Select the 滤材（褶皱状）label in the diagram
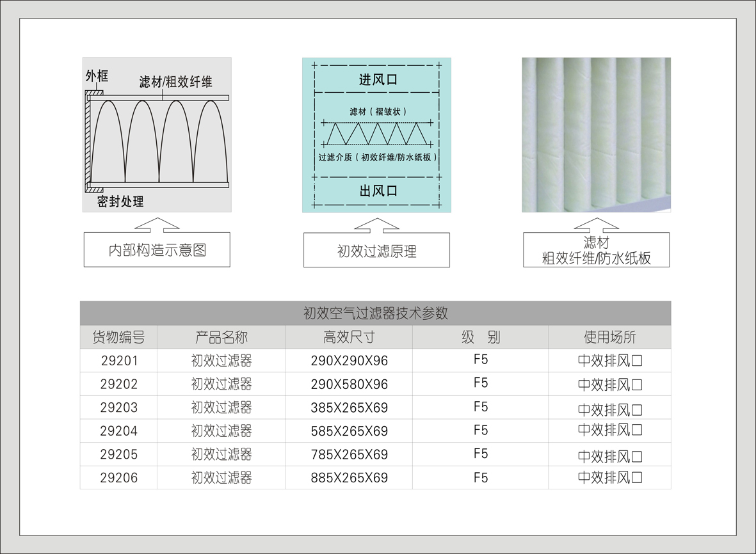This screenshot has height=554, width=756. [376, 111]
